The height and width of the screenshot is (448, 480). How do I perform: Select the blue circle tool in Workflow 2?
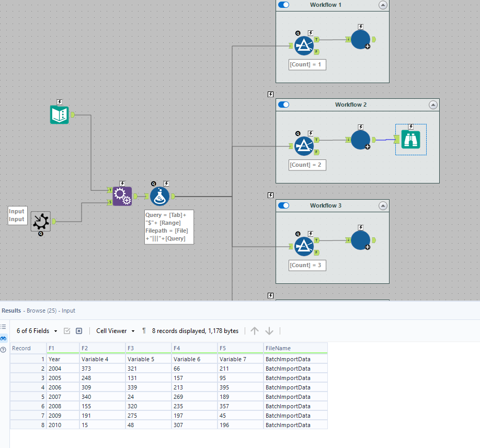point(361,140)
